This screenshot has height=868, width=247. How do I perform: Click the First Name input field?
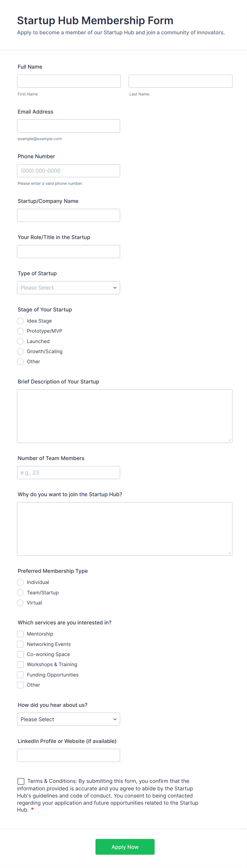tap(69, 81)
